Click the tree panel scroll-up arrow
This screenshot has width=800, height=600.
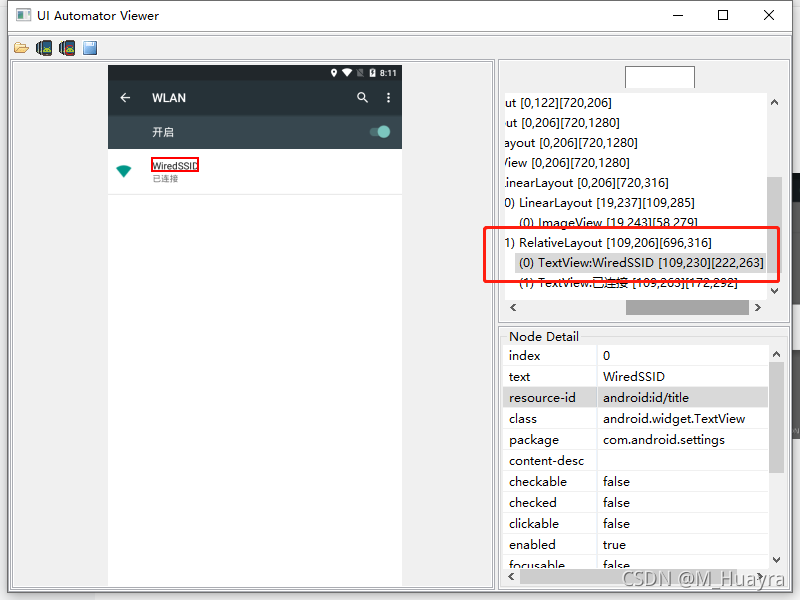pos(774,103)
